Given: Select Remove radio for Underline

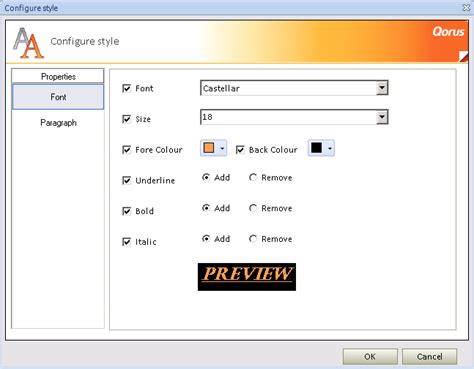Looking at the screenshot, I should 253,177.
